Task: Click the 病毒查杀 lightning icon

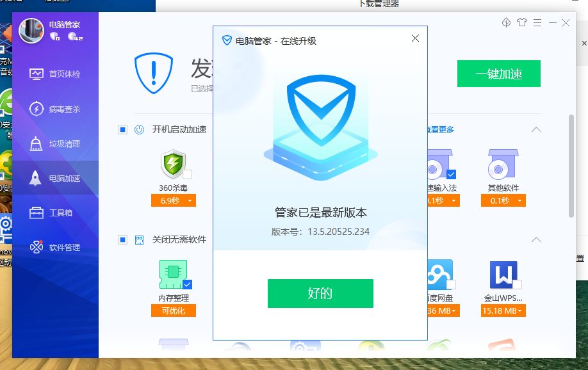Action: (x=37, y=109)
